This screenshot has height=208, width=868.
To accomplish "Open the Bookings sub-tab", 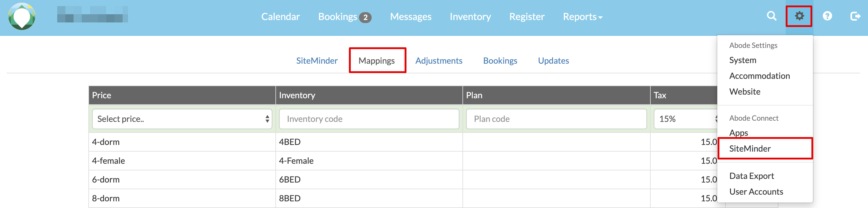I will pyautogui.click(x=500, y=61).
